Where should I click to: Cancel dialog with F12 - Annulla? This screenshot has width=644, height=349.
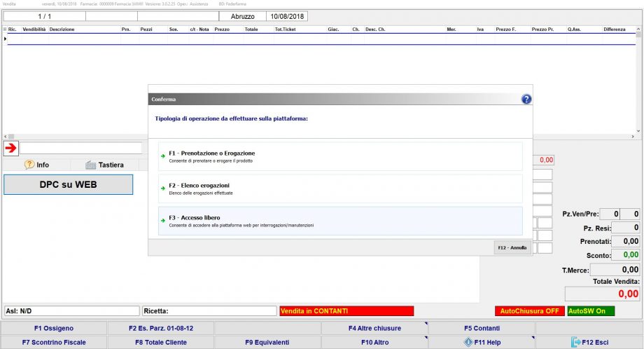coord(512,247)
